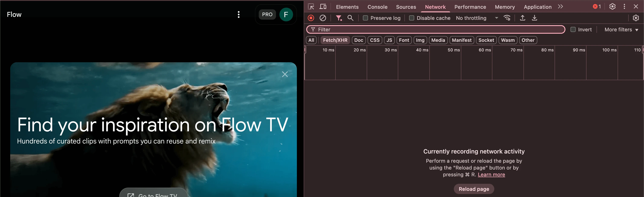Follow the Learn more link
Screen dimensions: 644x197
click(x=491, y=174)
